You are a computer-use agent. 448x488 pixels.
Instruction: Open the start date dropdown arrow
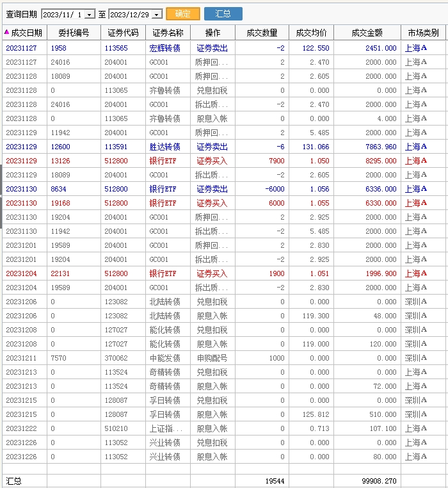point(89,14)
